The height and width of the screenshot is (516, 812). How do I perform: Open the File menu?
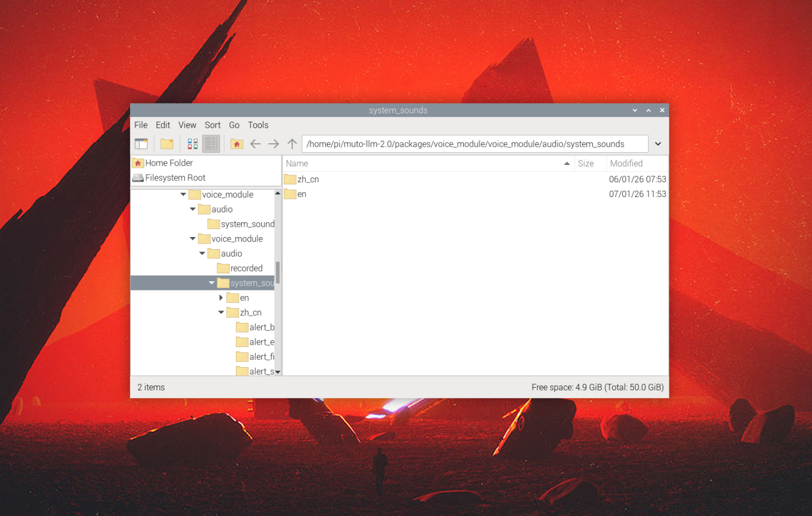pos(141,125)
